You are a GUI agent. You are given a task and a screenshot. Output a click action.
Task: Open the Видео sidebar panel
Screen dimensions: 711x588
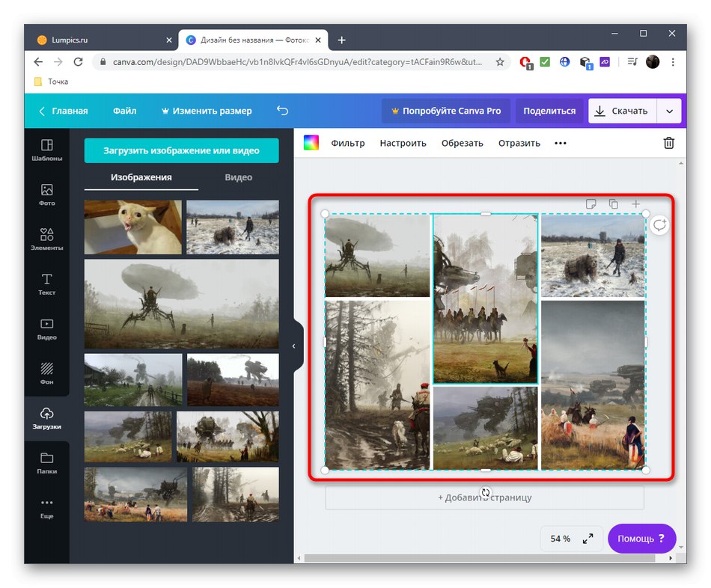pos(46,329)
